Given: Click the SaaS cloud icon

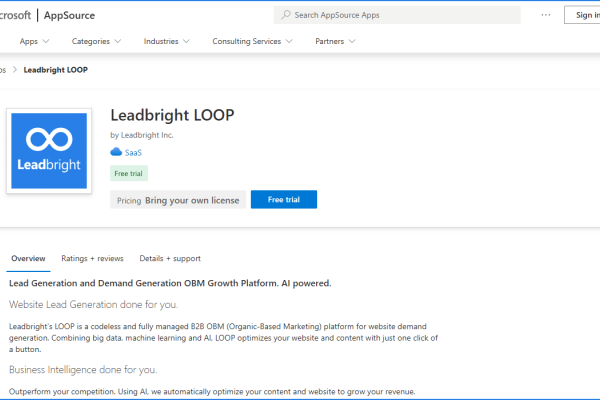Looking at the screenshot, I should pyautogui.click(x=116, y=152).
